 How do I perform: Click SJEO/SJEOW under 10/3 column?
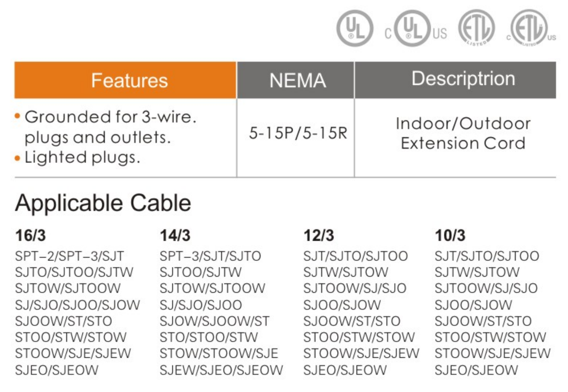476,370
